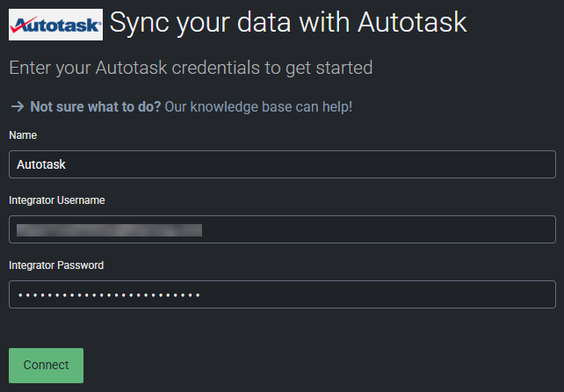Click the blurred username value in the field
Screen dimensions: 564x392
[109, 230]
